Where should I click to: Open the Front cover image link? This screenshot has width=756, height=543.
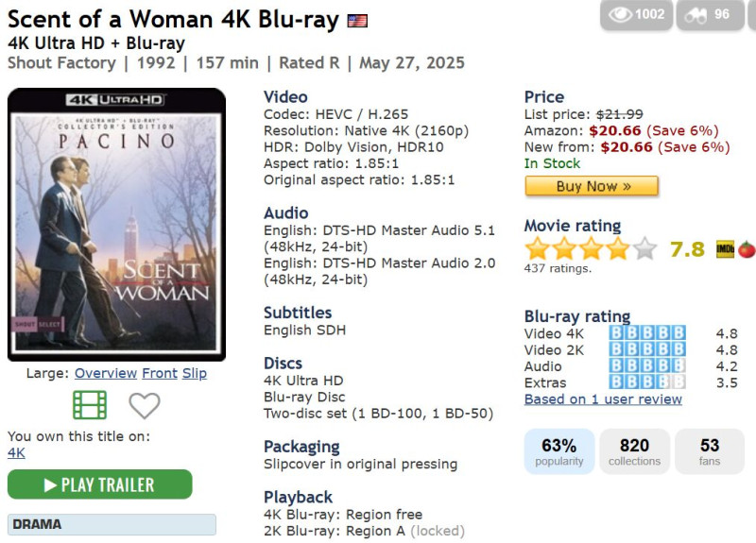point(160,373)
